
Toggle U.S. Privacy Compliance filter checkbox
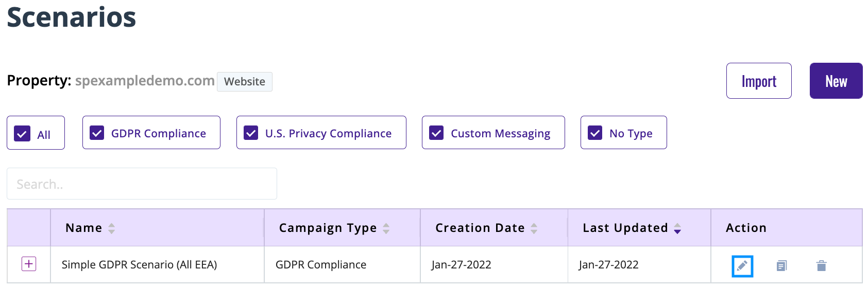(x=251, y=133)
